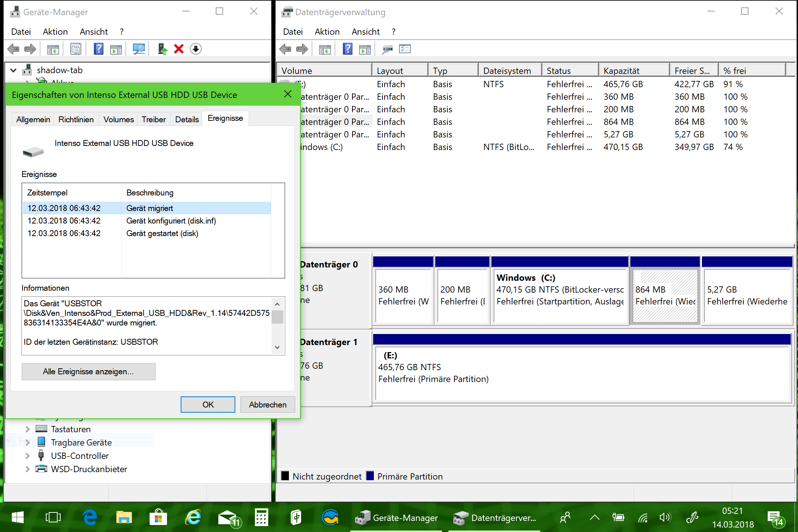The width and height of the screenshot is (798, 532).
Task: Click the scan for hardware changes icon
Action: pos(139,49)
